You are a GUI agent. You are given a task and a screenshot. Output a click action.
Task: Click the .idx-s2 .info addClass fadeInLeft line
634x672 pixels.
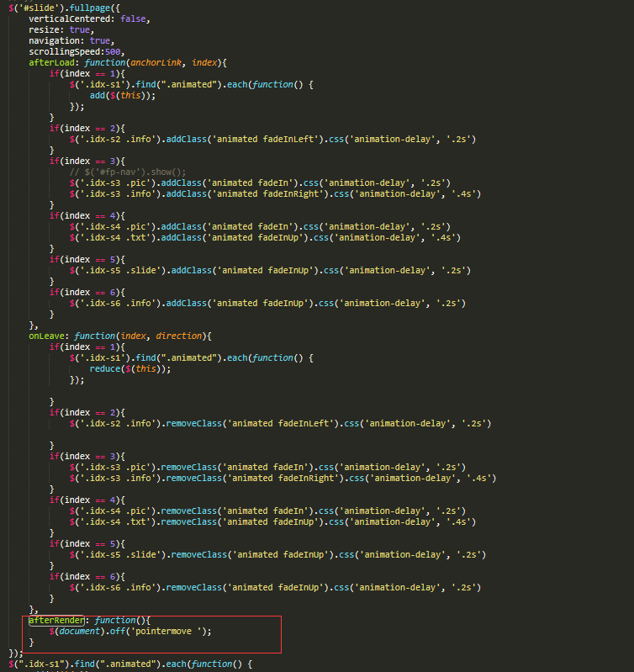tap(272, 140)
